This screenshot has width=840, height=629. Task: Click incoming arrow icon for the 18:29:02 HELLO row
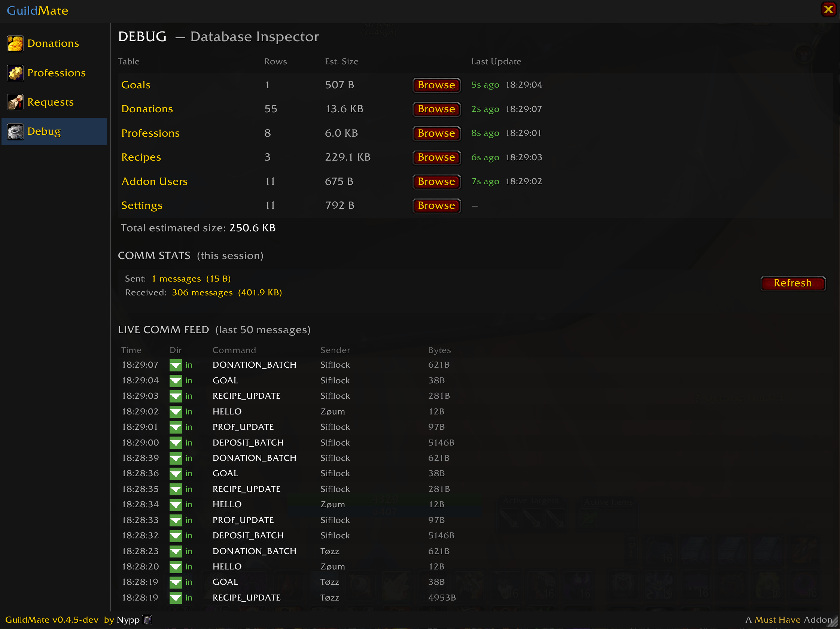coord(176,412)
